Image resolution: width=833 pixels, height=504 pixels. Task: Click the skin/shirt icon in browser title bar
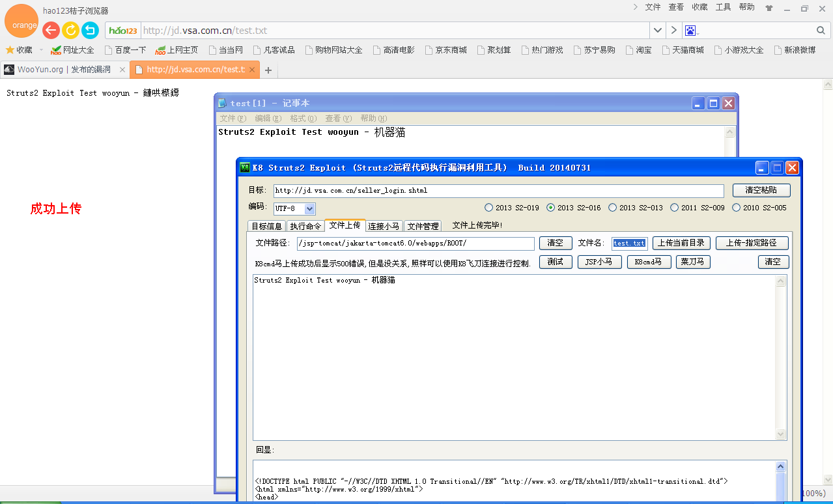point(769,8)
